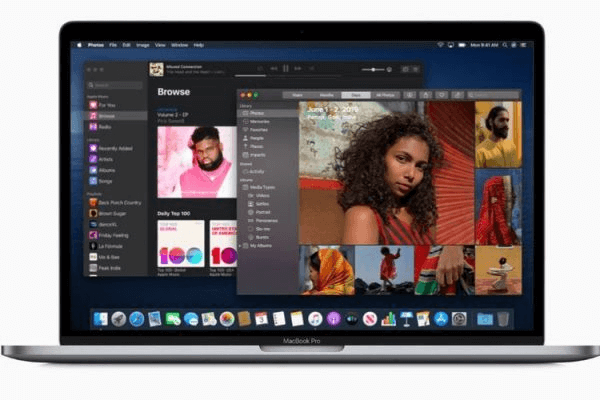Open Photos app icon in Dock

click(227, 319)
